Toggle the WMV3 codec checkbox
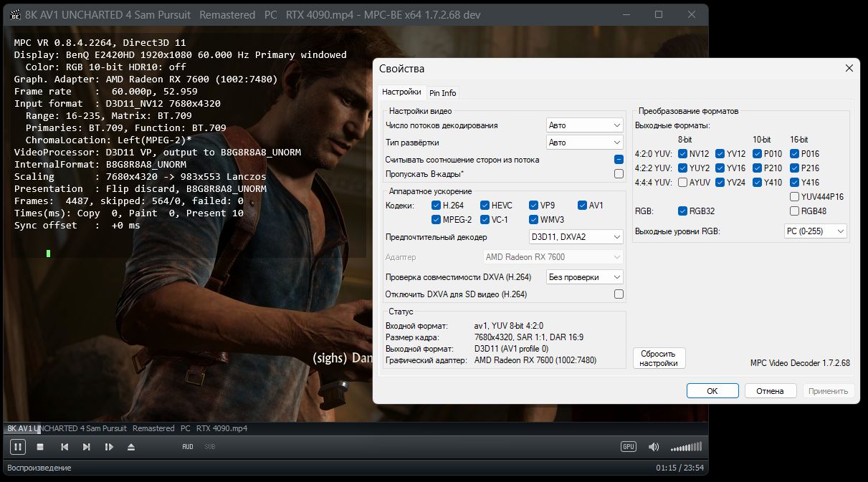 click(x=534, y=220)
